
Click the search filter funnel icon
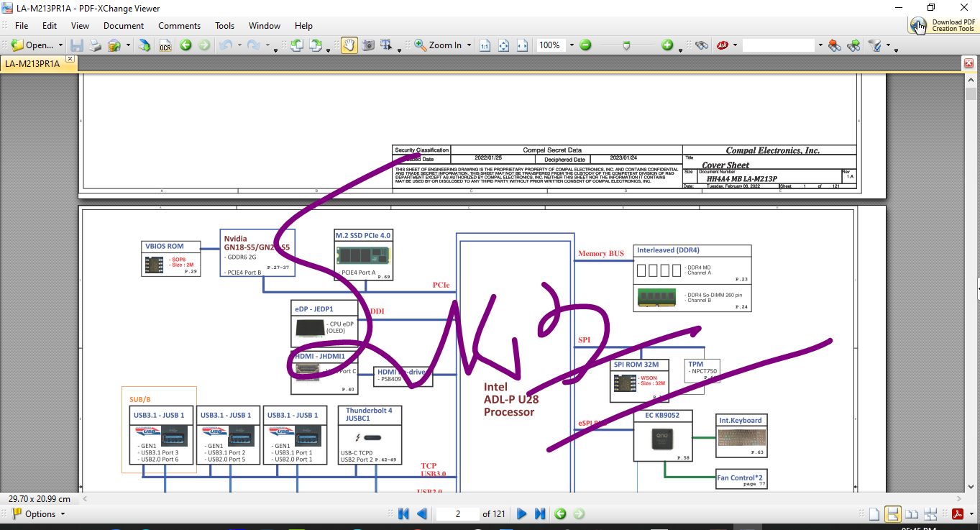(875, 45)
